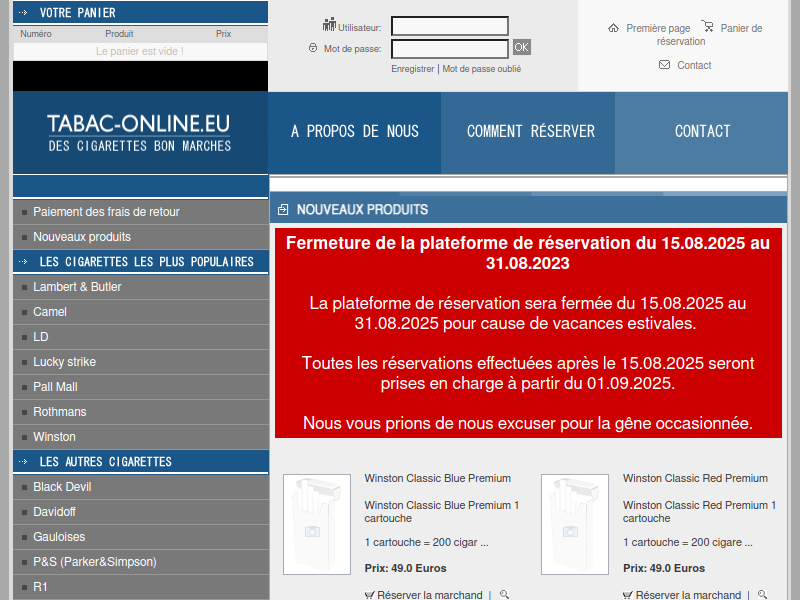Select Pall Mall category
Image resolution: width=800 pixels, height=600 pixels.
141,387
